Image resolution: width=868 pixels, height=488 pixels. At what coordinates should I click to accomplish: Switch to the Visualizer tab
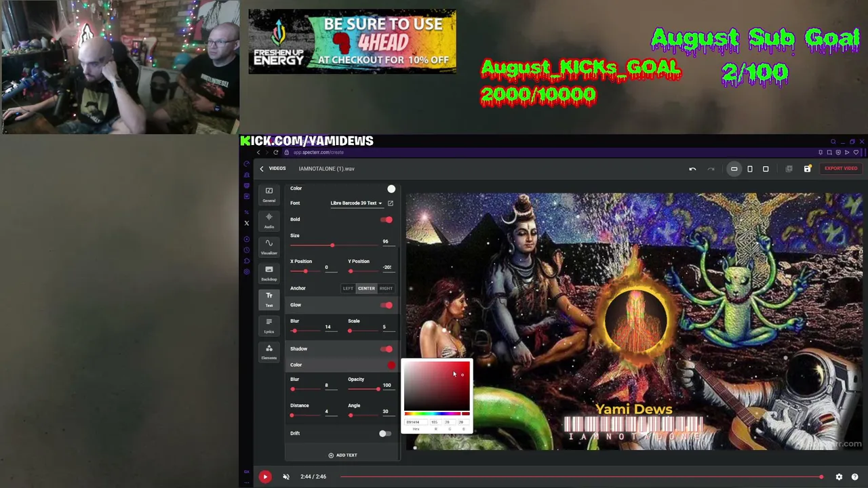(269, 247)
